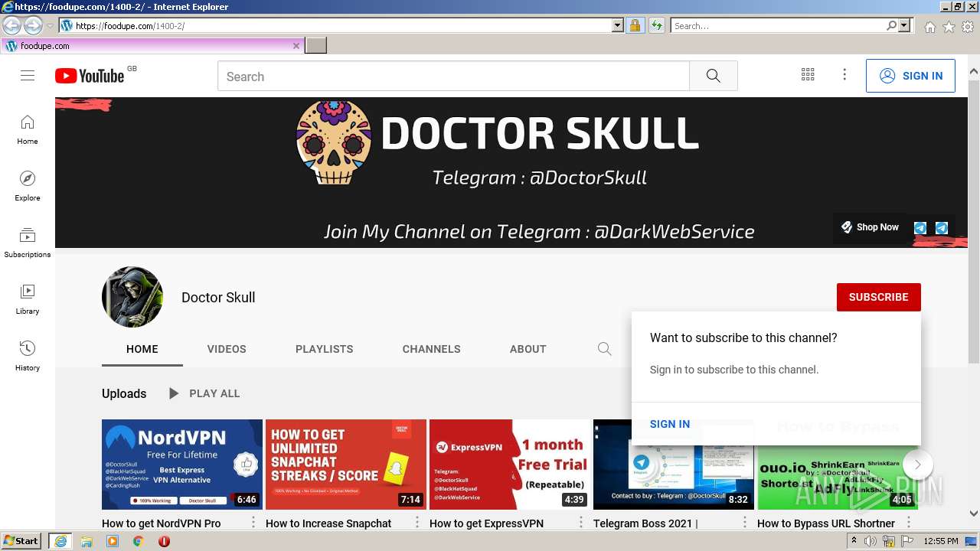This screenshot has width=980, height=551.
Task: Click the browser search box
Action: (x=778, y=25)
